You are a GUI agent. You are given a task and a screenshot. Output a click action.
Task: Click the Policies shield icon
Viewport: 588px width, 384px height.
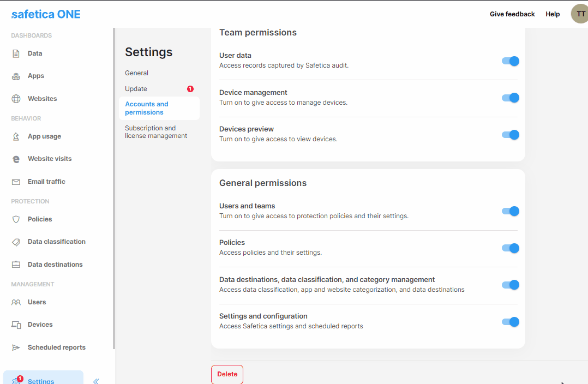click(16, 219)
